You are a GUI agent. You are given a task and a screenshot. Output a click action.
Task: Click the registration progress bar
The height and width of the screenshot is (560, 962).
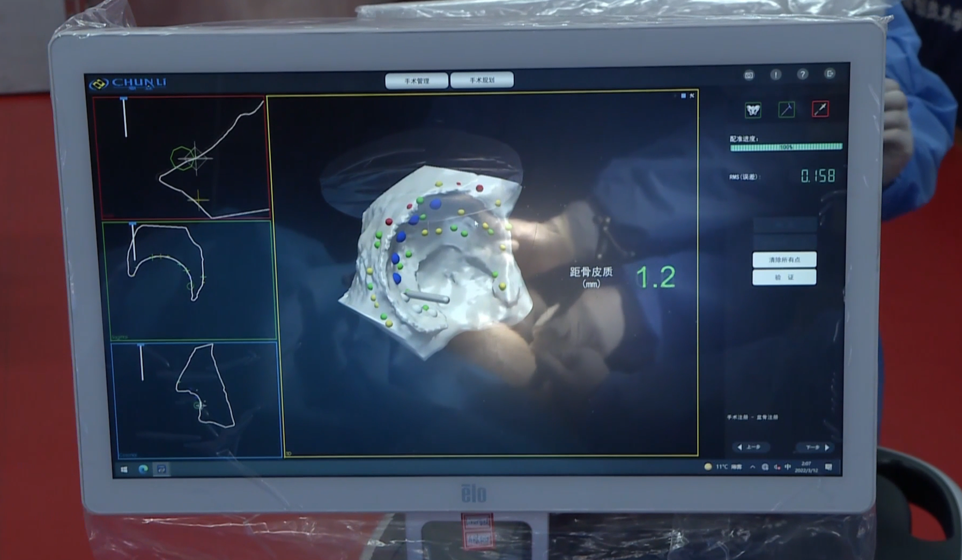click(x=786, y=147)
